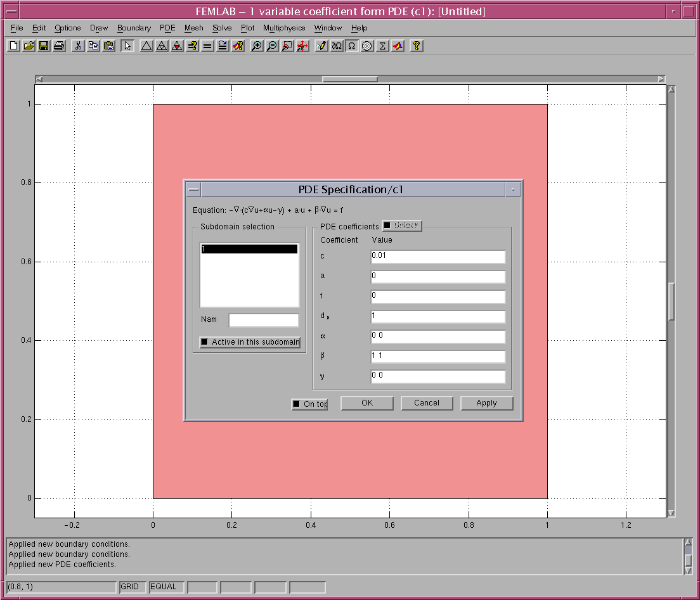Image resolution: width=700 pixels, height=600 pixels.
Task: Open a file via folder icon
Action: (29, 46)
